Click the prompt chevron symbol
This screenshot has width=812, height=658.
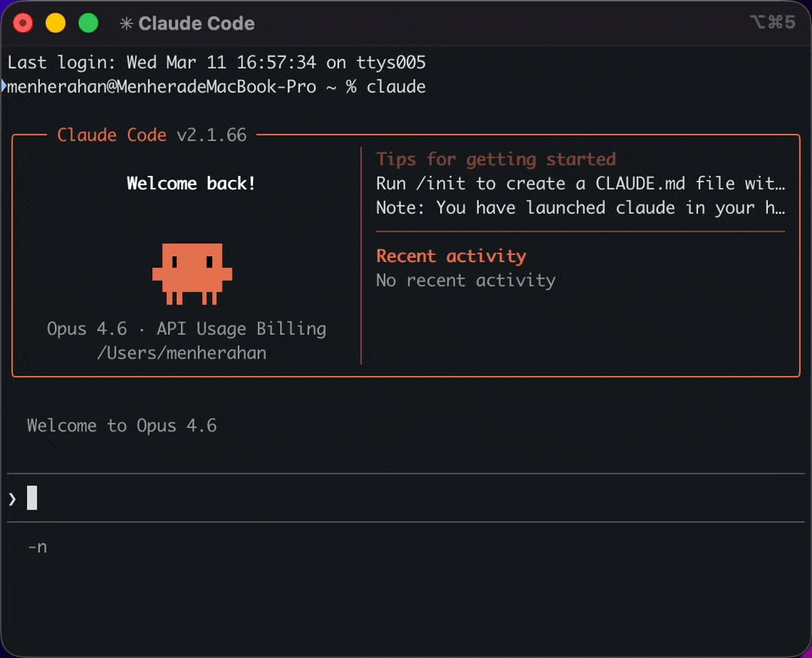[12, 498]
